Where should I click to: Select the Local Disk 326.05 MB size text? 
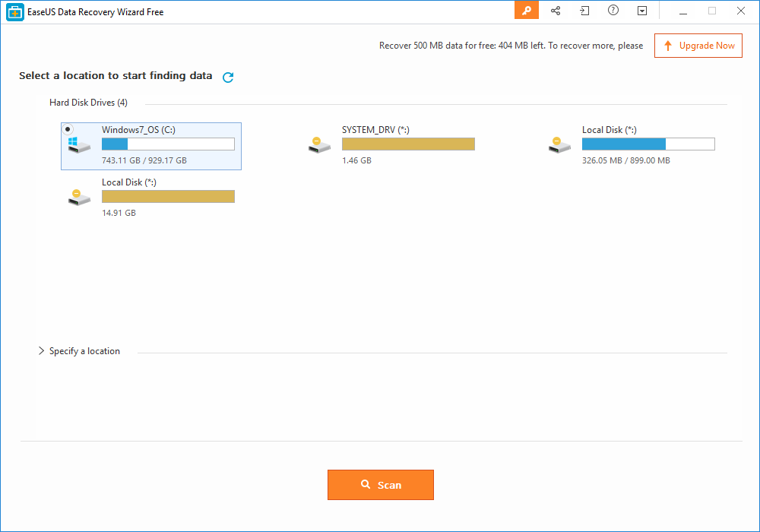pyautogui.click(x=625, y=160)
